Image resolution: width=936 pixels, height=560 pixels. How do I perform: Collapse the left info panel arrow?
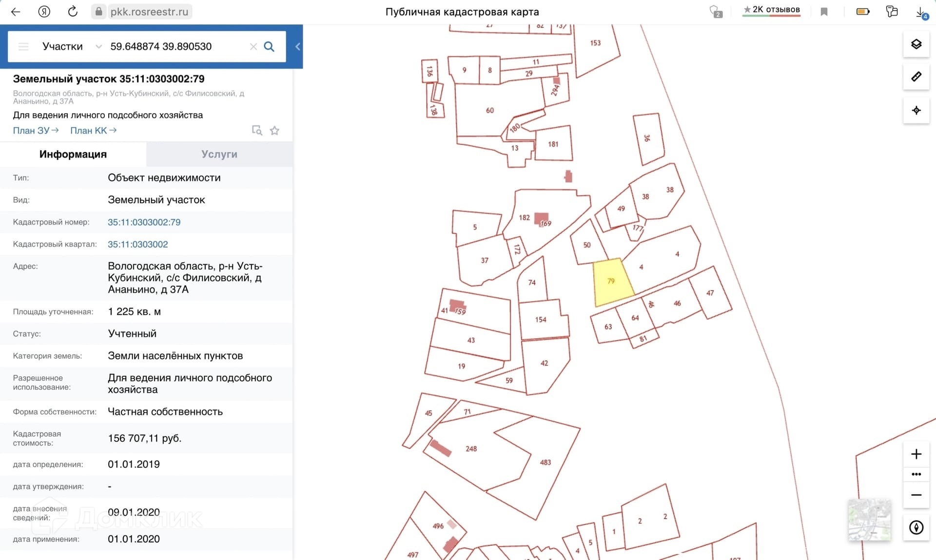point(297,47)
